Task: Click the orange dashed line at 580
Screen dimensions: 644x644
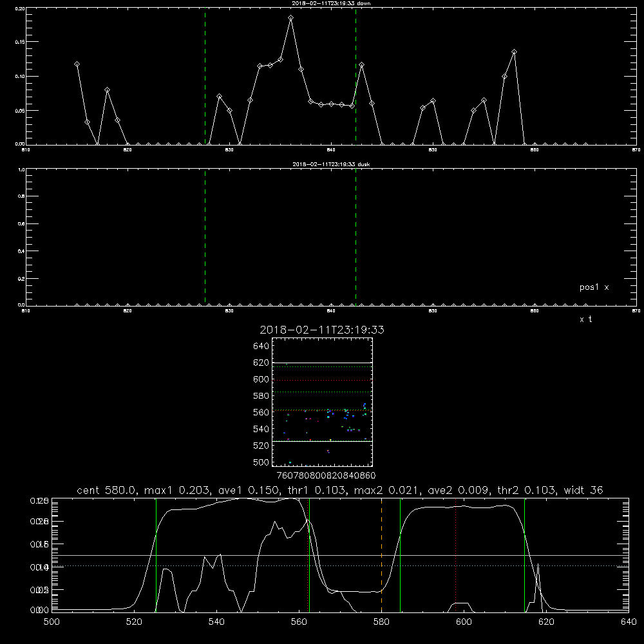Action: 381,555
